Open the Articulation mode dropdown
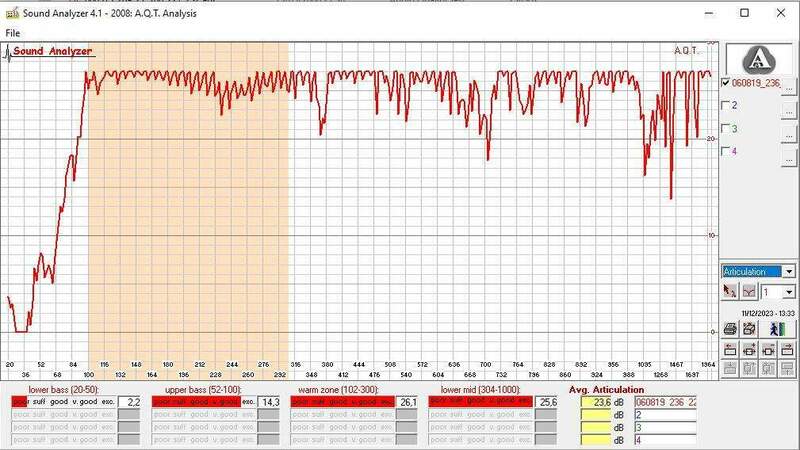The height and width of the screenshot is (450, 800). click(789, 271)
